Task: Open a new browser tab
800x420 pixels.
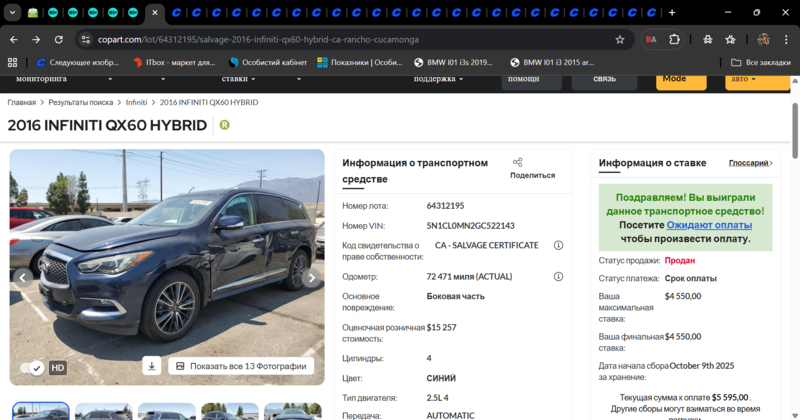Action: coord(672,13)
